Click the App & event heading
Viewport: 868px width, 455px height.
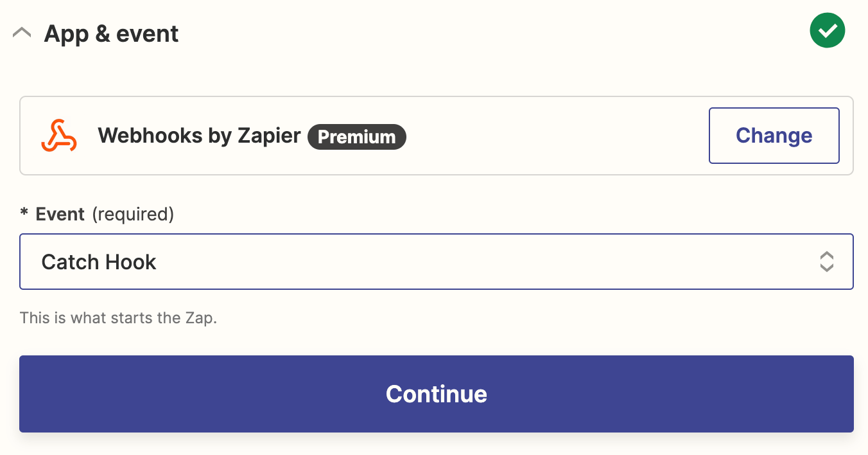[x=111, y=33]
